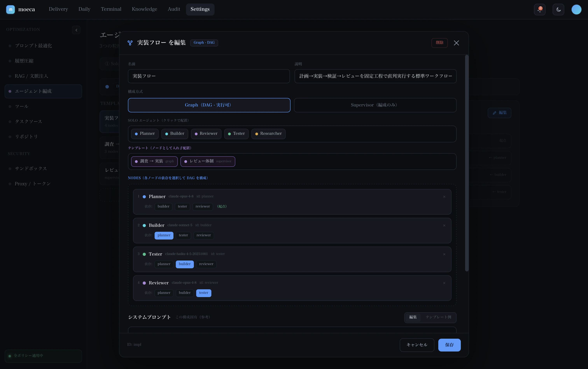Toggle builder dependency on Reviewer node

pos(185,293)
